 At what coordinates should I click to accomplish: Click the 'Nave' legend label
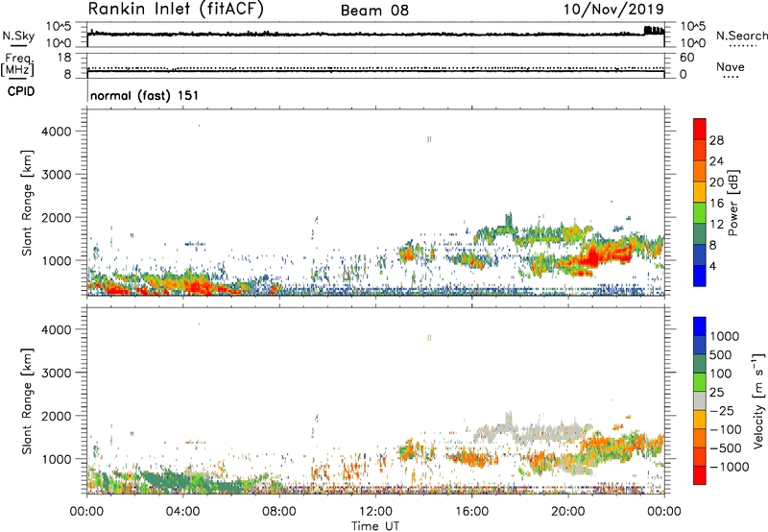[730, 67]
